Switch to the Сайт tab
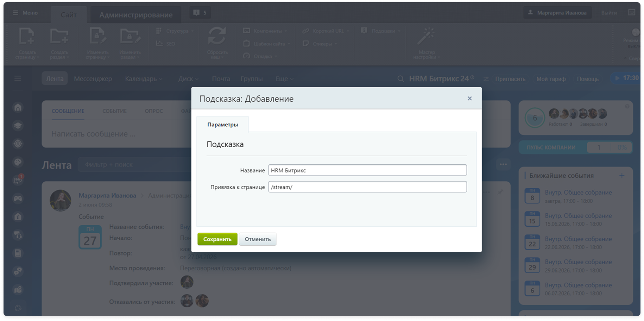 (69, 15)
